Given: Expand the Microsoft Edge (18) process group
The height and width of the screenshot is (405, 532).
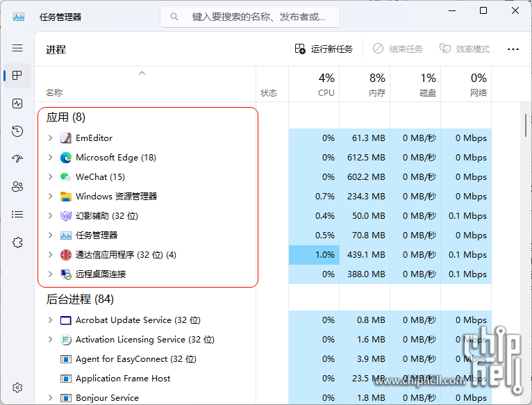Looking at the screenshot, I should tap(50, 157).
